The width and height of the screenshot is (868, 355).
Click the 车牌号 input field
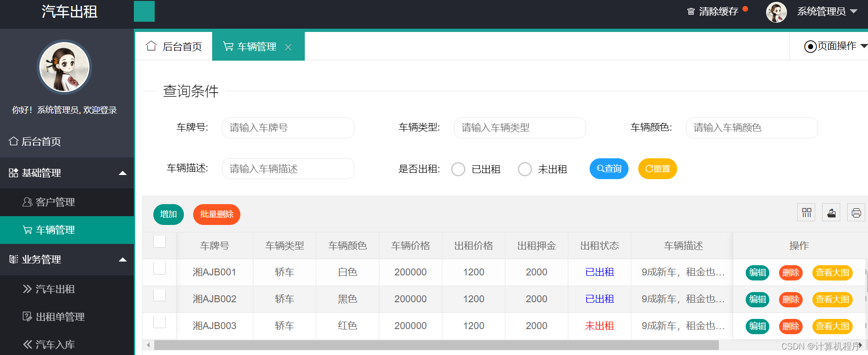pos(288,128)
